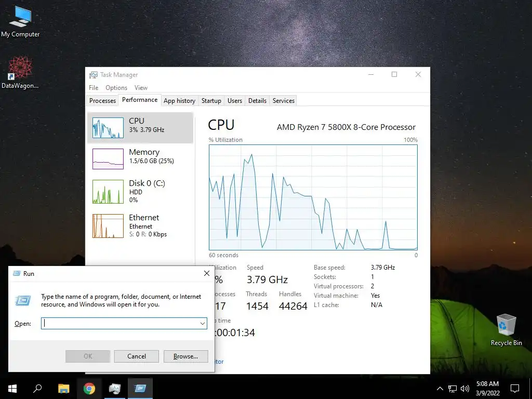Open My Computer desktop icon

coord(20,21)
